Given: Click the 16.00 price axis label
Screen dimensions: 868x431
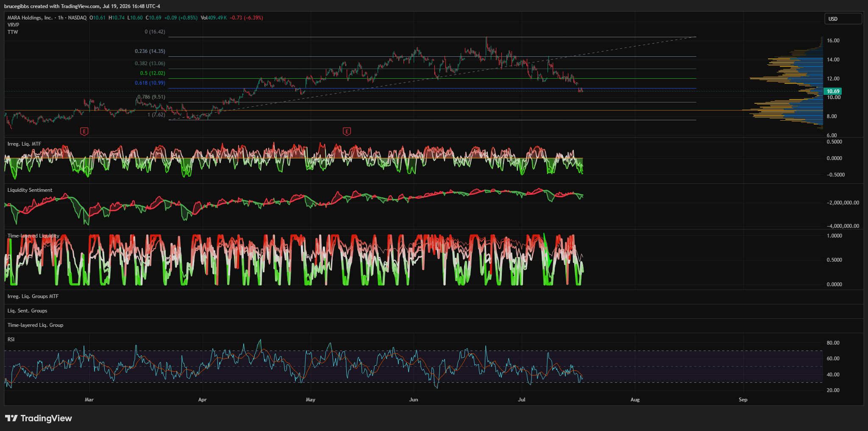Looking at the screenshot, I should [x=833, y=41].
